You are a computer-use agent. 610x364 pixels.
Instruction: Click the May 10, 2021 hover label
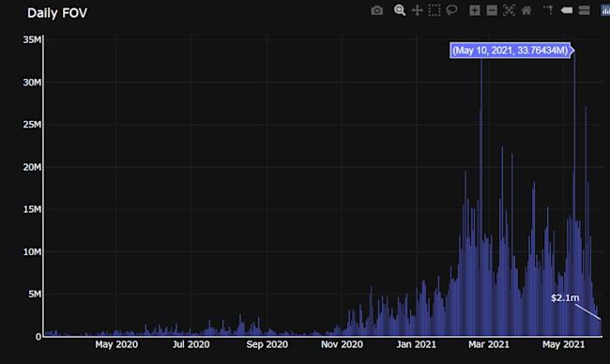coord(510,50)
